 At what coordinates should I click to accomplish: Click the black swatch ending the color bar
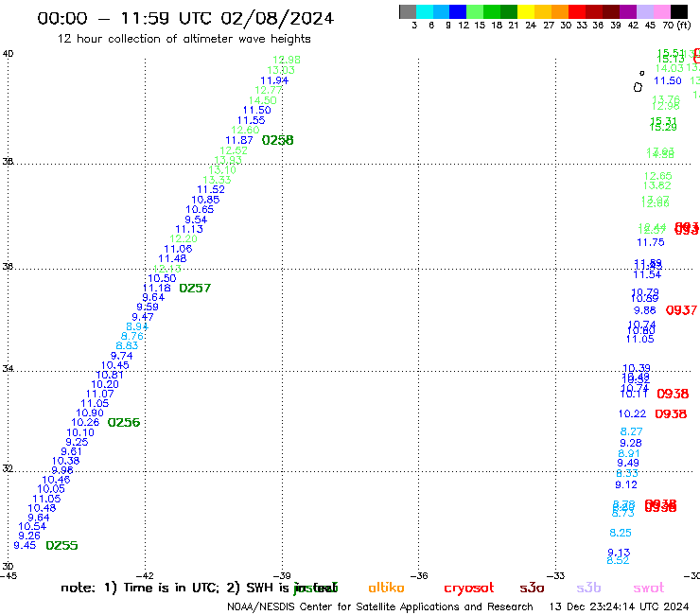coord(679,11)
